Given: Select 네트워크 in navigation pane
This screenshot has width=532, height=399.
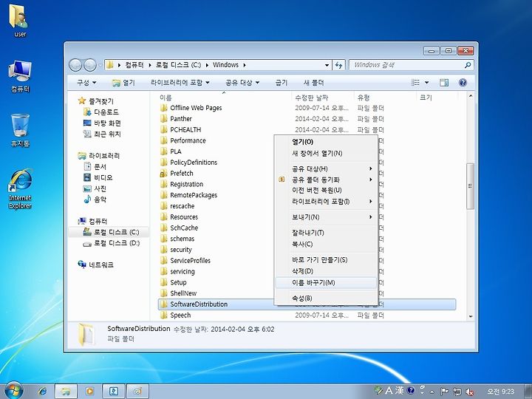Looking at the screenshot, I should click(x=96, y=265).
